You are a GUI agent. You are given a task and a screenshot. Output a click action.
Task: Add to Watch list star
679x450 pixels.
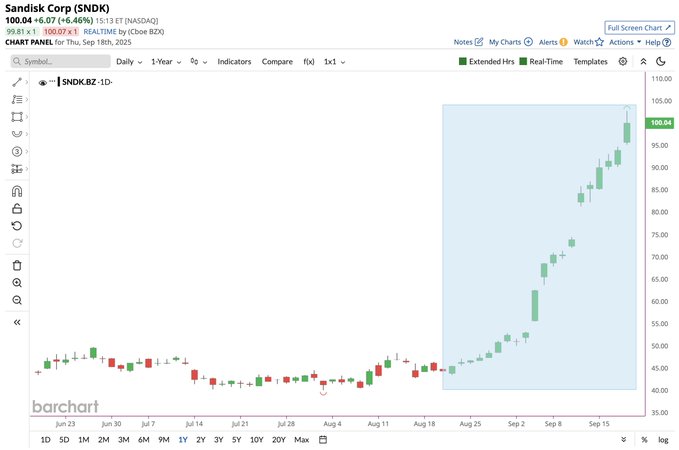(x=588, y=42)
